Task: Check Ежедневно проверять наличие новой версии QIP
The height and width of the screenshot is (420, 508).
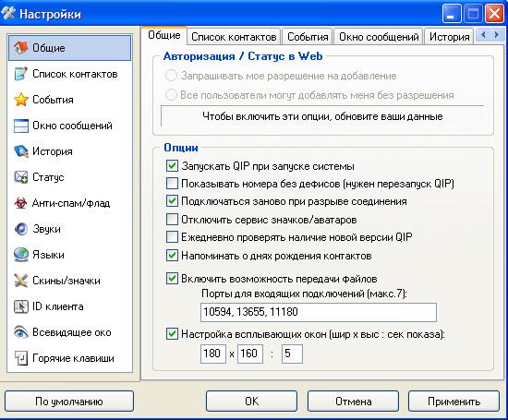Action: point(172,237)
